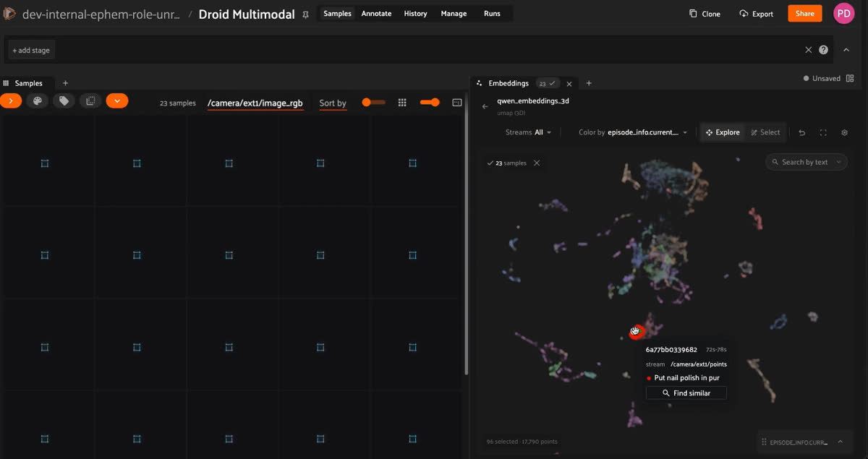Expand the orange sidebar arrow button
This screenshot has height=459, width=868.
(x=11, y=101)
